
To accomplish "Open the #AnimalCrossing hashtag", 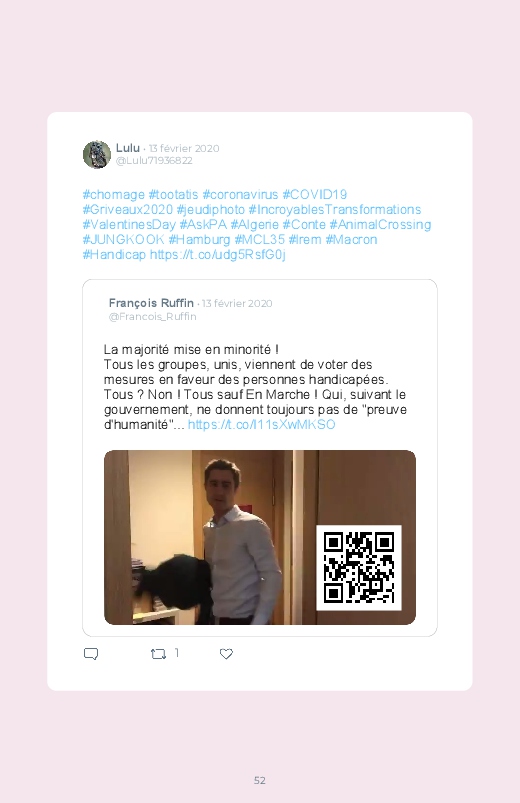I will [x=380, y=225].
